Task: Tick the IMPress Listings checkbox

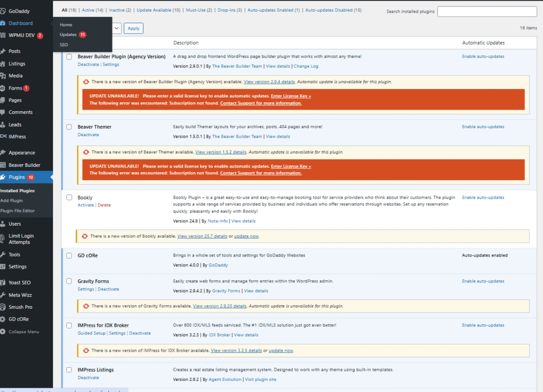Action: pos(69,370)
